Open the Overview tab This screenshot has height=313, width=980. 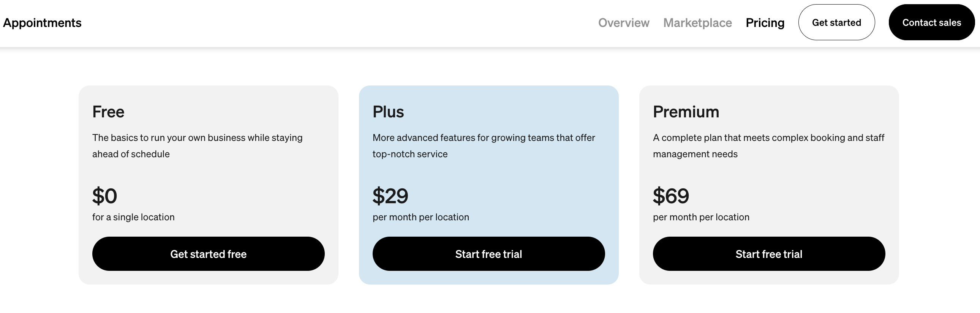coord(624,23)
